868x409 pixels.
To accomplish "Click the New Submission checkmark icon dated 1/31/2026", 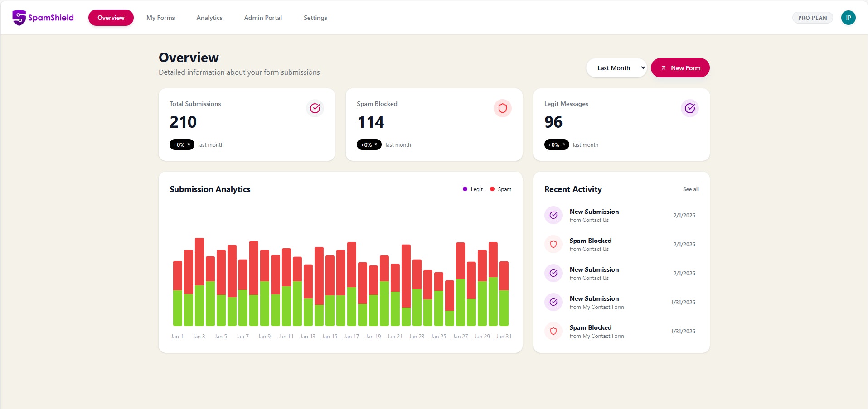I will 553,302.
